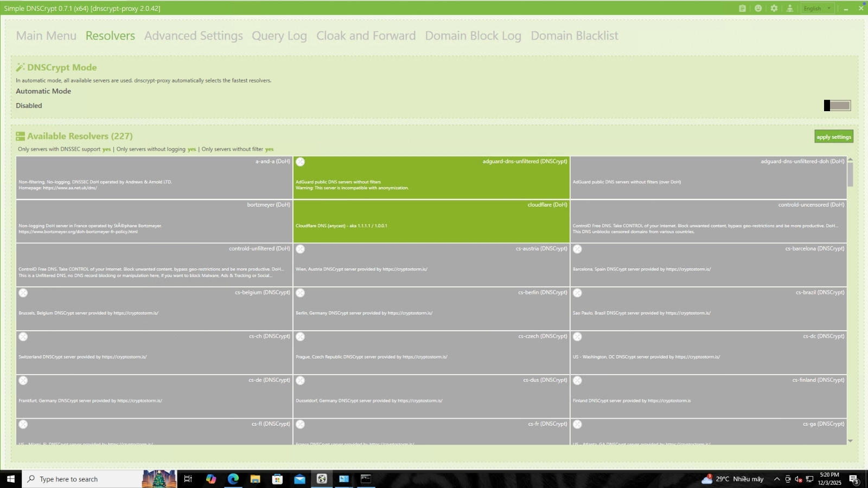The image size is (868, 488).
Task: Expand hidden system tray icons chevron
Action: [776, 479]
